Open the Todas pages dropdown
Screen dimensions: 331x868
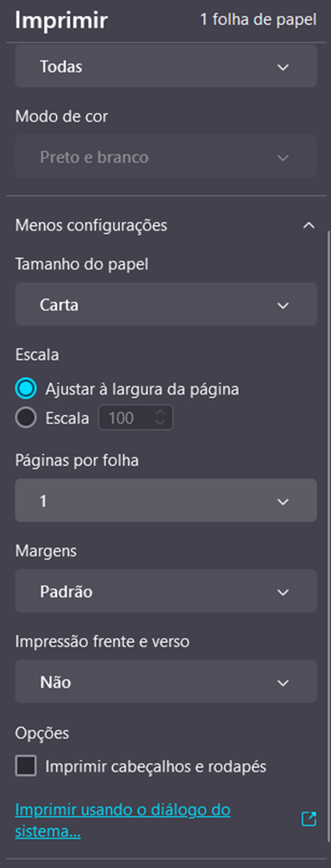coord(165,66)
